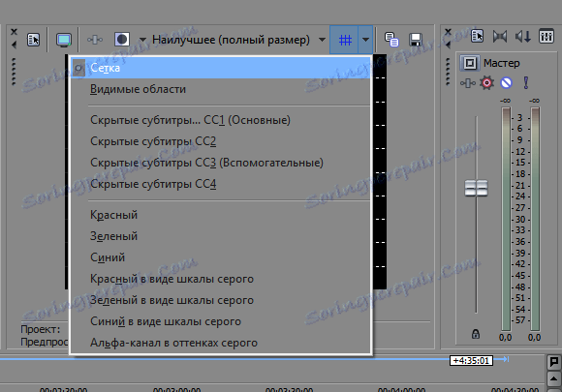Click the +4:35:01 time marker
The image size is (562, 392).
(471, 360)
